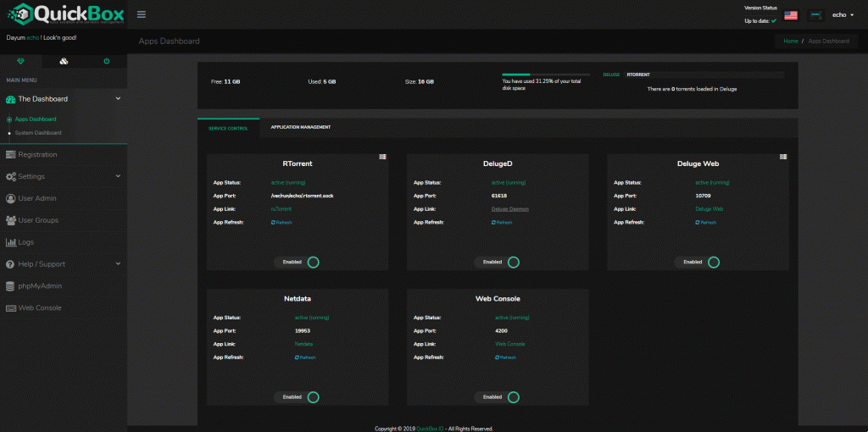Expand the Settings menu chevron
Image resolution: width=868 pixels, height=432 pixels.
pyautogui.click(x=118, y=176)
